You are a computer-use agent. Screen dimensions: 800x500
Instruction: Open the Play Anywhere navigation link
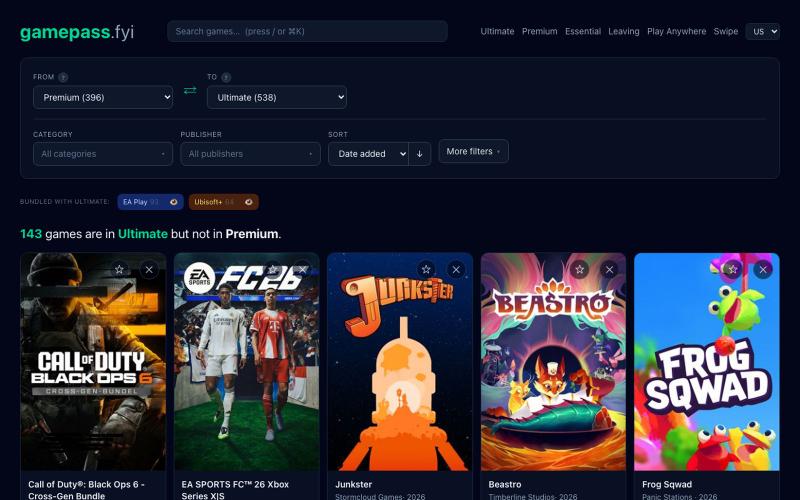coord(677,31)
